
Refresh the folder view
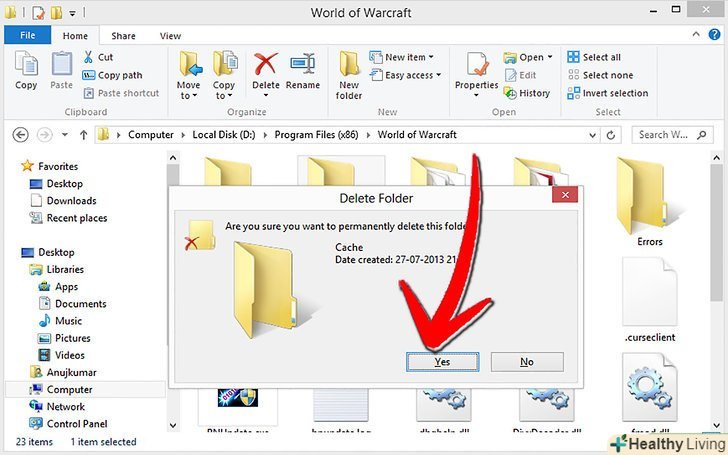pyautogui.click(x=611, y=135)
